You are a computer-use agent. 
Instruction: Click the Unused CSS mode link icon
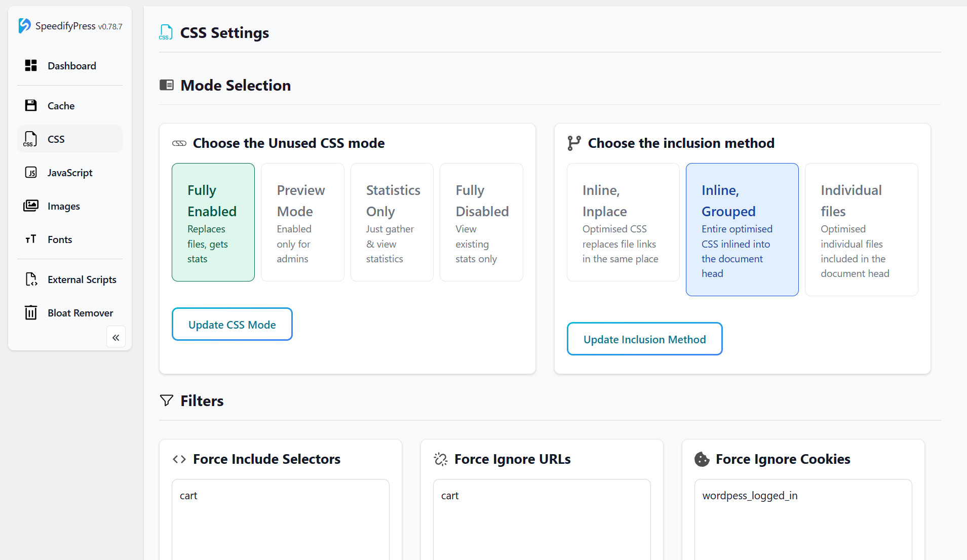click(x=179, y=143)
